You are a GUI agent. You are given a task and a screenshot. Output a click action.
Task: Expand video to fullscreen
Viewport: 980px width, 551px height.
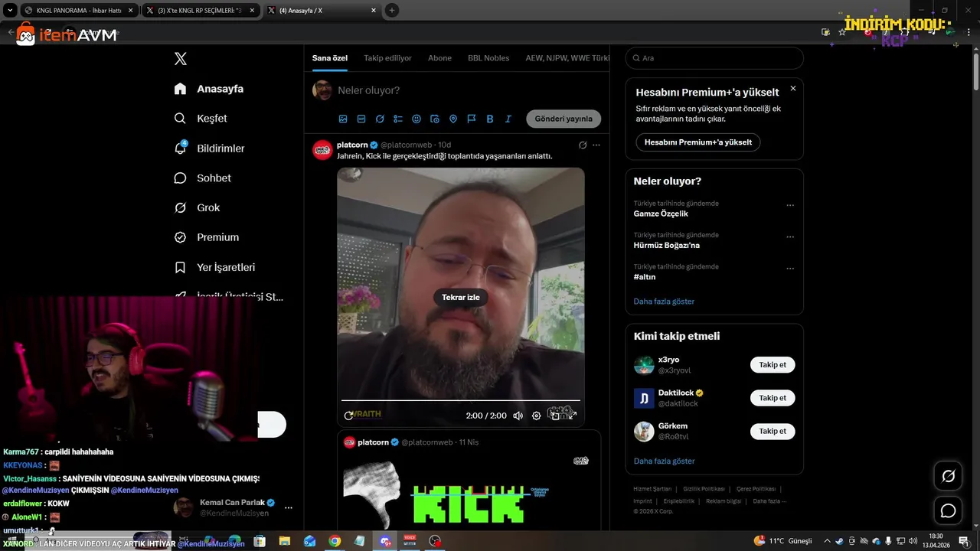pos(573,416)
